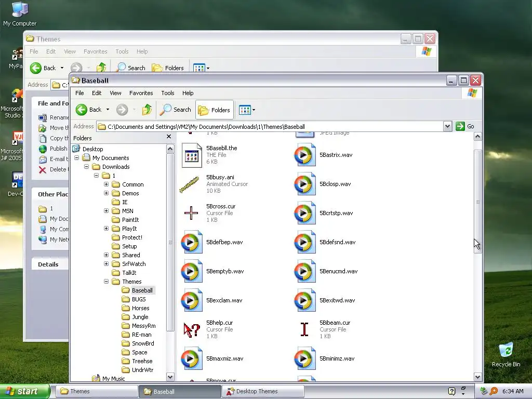Screen dimensions: 532x399
Task: Collapse the Themes folder tree node
Action: click(x=106, y=281)
